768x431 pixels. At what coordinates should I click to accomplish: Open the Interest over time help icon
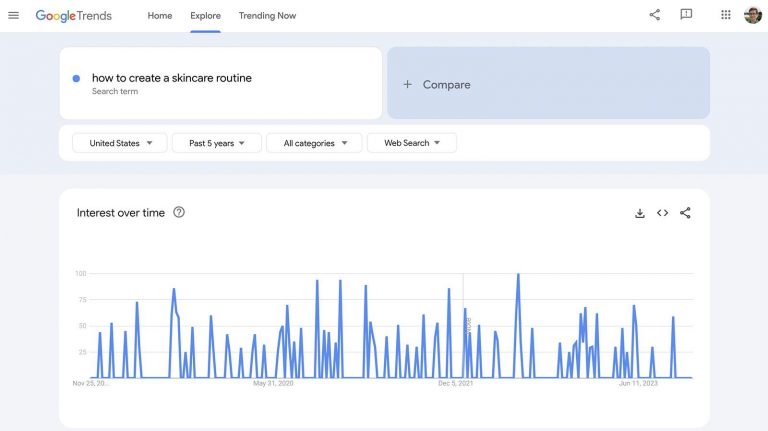[x=179, y=212]
